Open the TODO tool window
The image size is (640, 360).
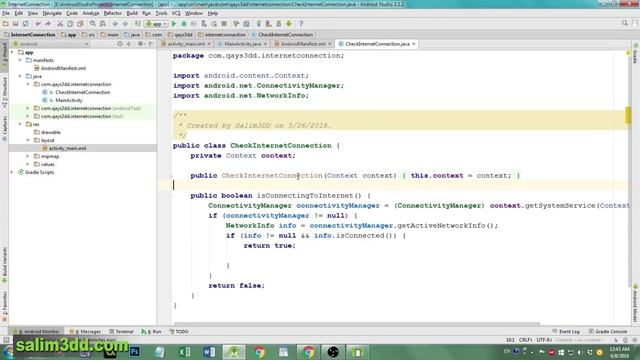[x=179, y=331]
